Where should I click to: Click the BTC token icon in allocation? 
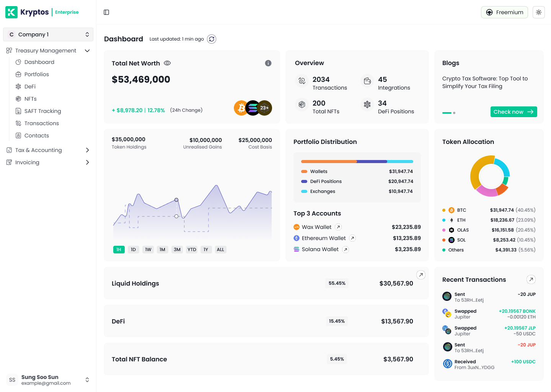[452, 210]
